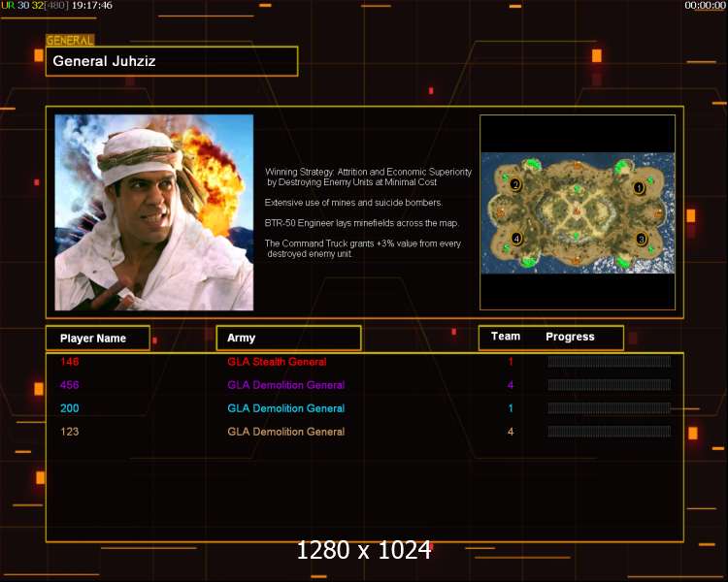728x582 pixels.
Task: Click the progress bar for player 200
Action: coord(610,408)
